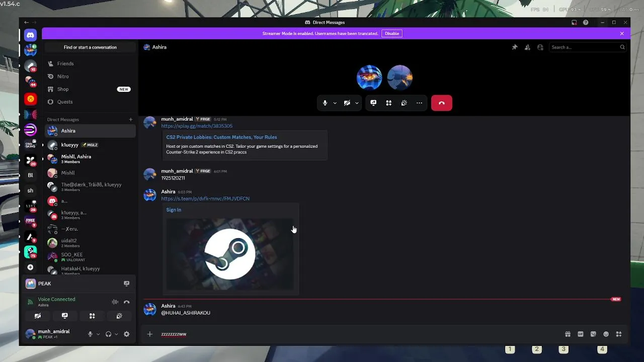644x362 pixels.
Task: Open sticker picker in message bar
Action: (593, 334)
